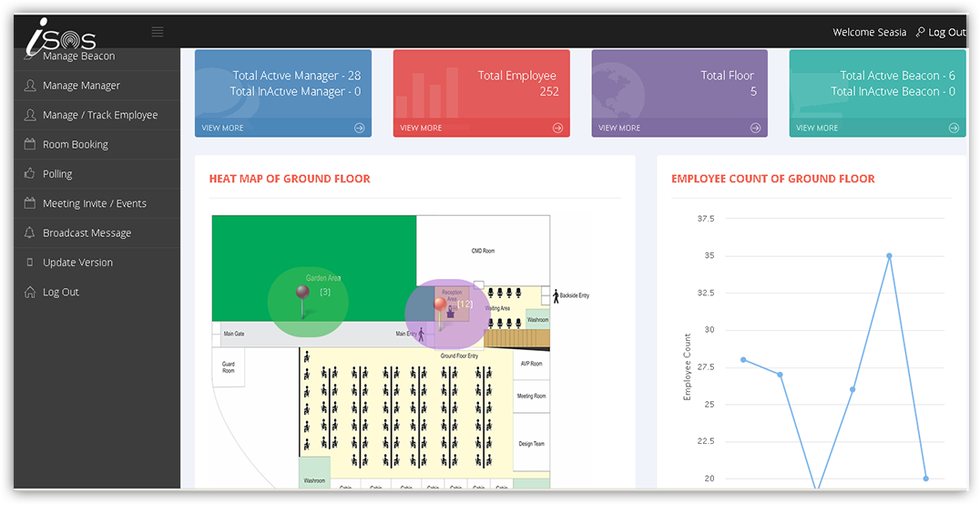
Task: Click the chart data point at 35
Action: [889, 255]
